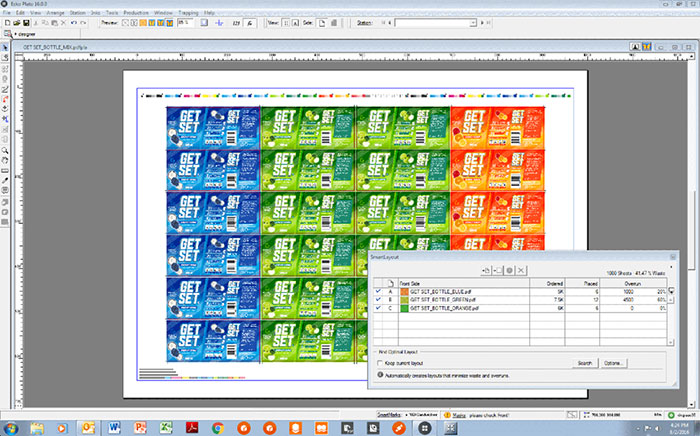700x436 pixels.
Task: Open the Production menu
Action: [x=136, y=13]
